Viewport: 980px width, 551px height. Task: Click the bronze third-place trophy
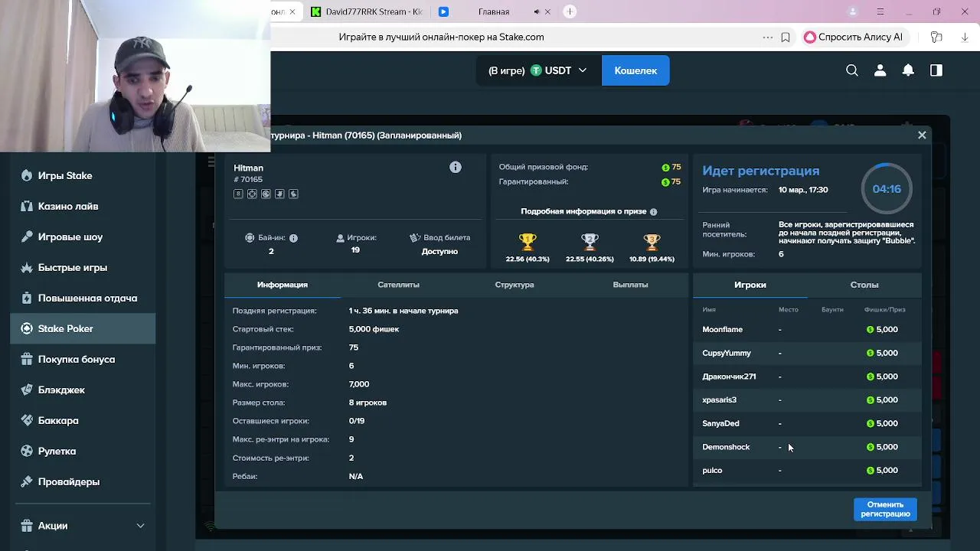(652, 242)
